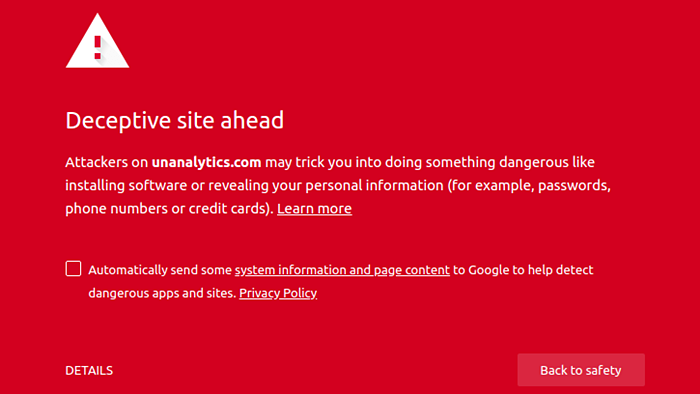This screenshot has width=700, height=394.
Task: Open the Learn more link
Action: click(x=314, y=208)
